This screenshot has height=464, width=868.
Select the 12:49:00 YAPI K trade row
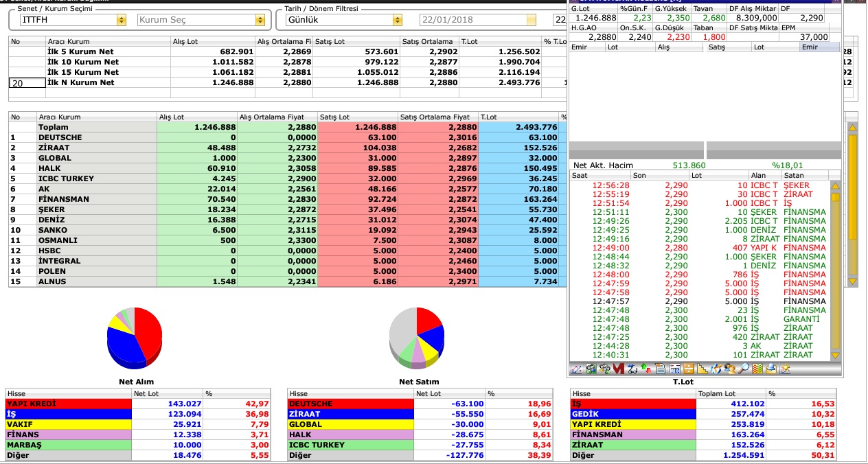click(699, 248)
